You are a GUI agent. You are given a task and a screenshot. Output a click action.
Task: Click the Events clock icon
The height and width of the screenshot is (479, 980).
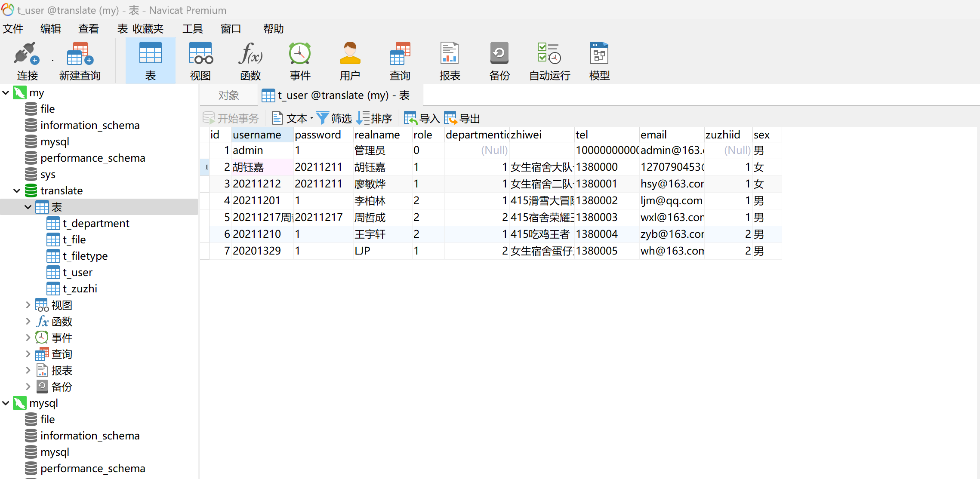[300, 54]
